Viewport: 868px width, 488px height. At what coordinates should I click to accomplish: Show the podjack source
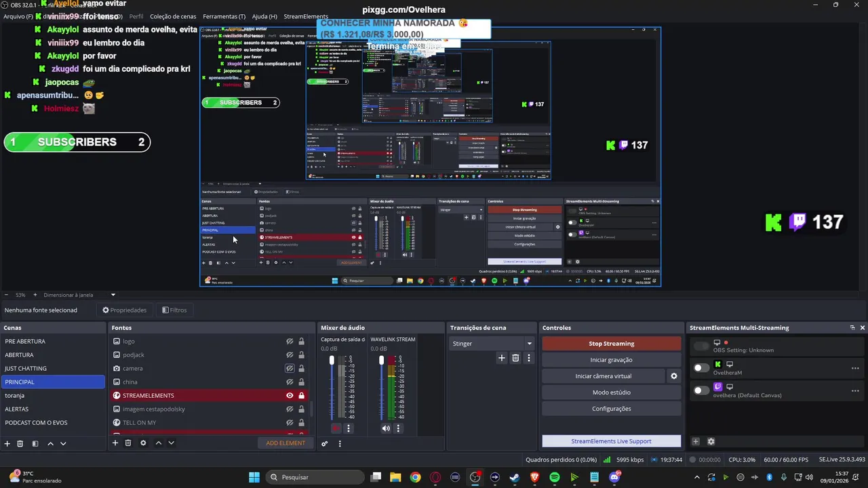290,355
